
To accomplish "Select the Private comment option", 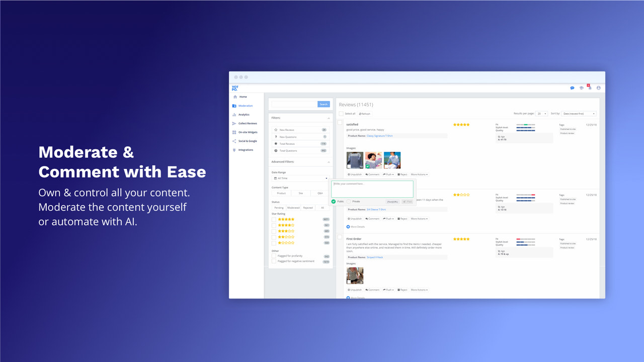I will [349, 201].
